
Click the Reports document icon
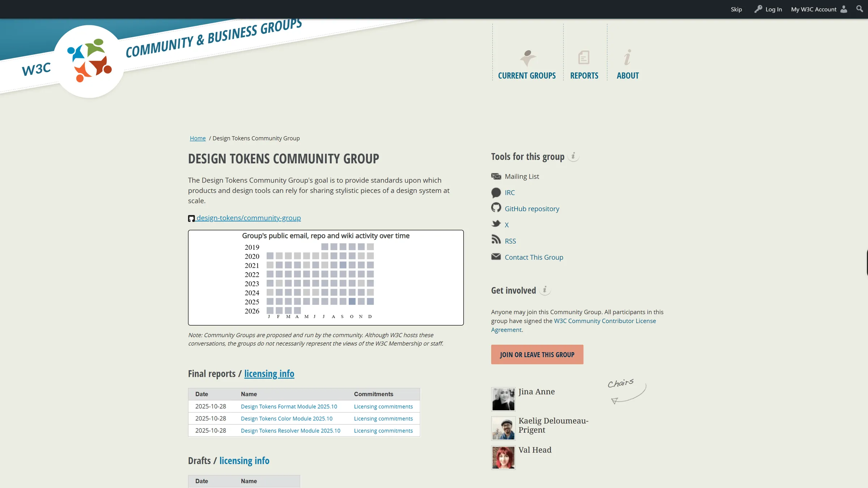(584, 57)
